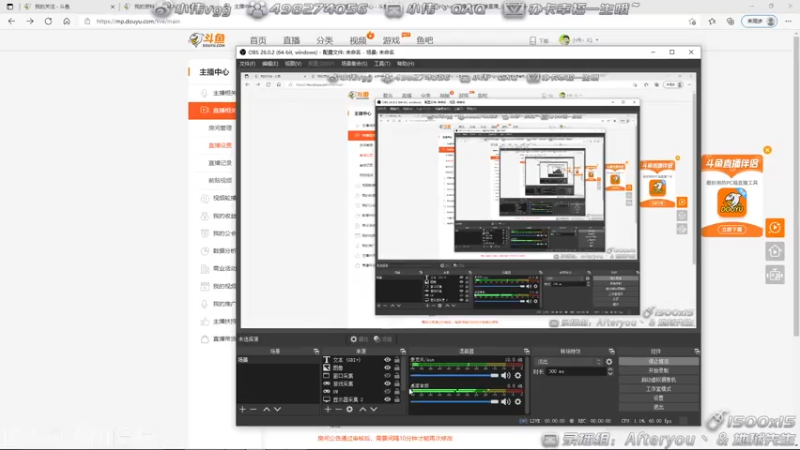800x450 pixels.
Task: Expand 视频轮播 section in Douyu sidebar
Action: tap(219, 198)
